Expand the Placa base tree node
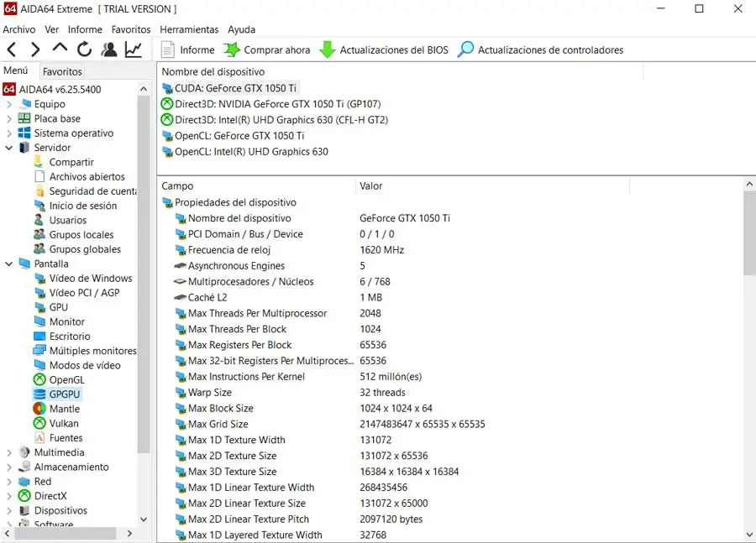The width and height of the screenshot is (756, 543). click(x=9, y=118)
